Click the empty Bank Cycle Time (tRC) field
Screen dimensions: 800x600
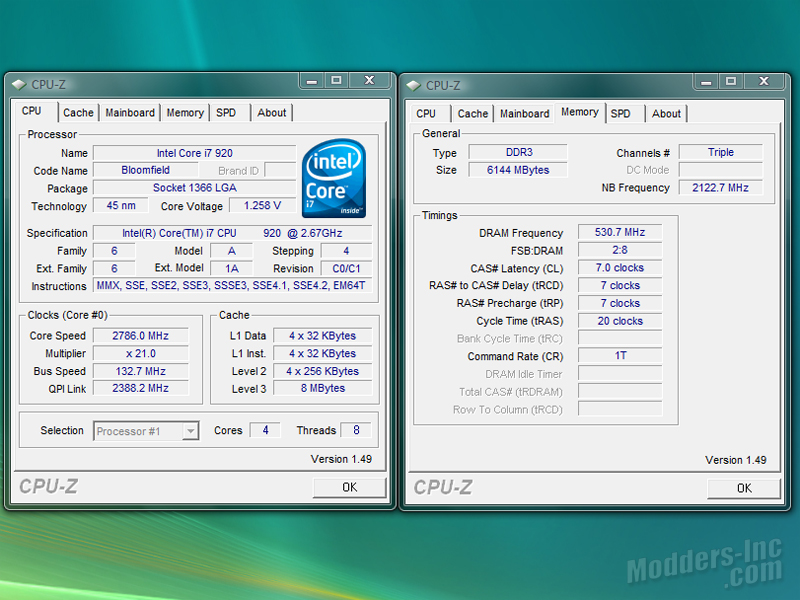pyautogui.click(x=620, y=338)
